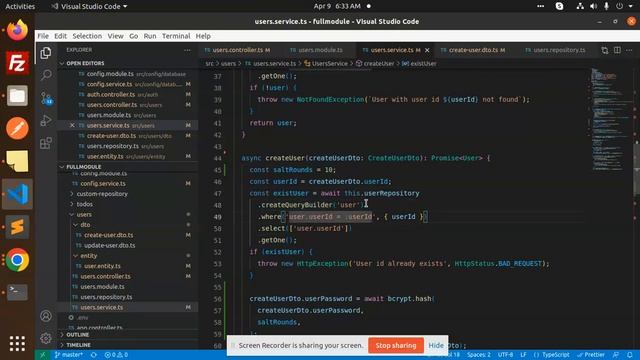Open Postman from the dock
This screenshot has width=640, height=360.
click(x=17, y=128)
